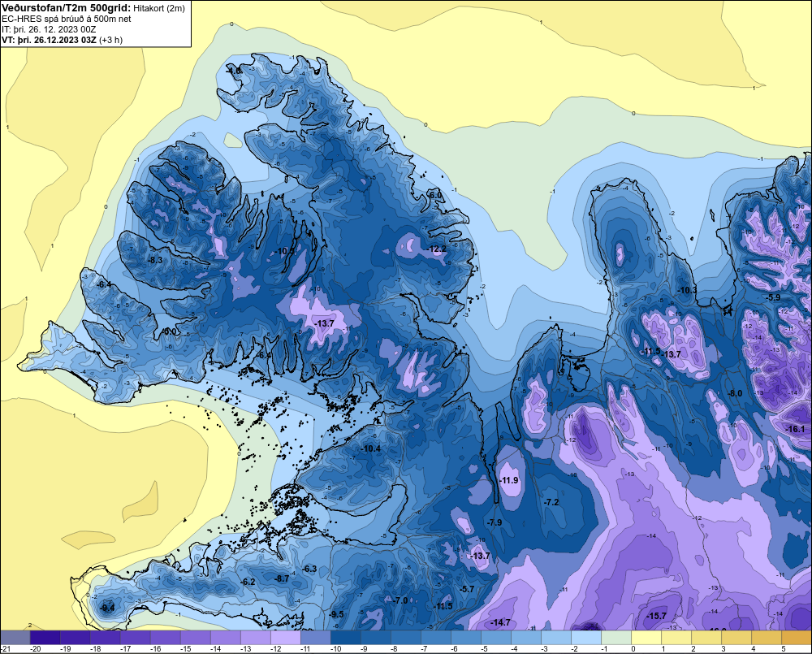Image resolution: width=812 pixels, height=654 pixels.
Task: Click the 'Hitakort (2m)' header text
Action: [x=158, y=8]
